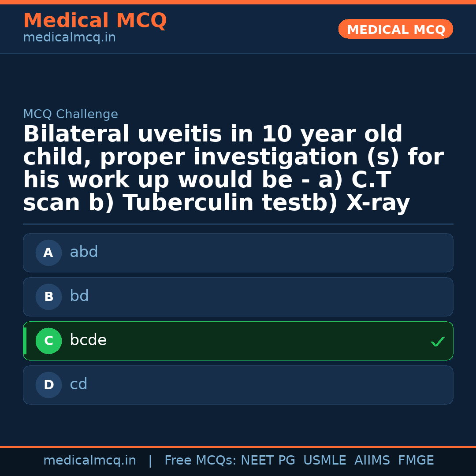Viewport: 476px width, 476px height.
Task: Click the orange Medical MCQ header title
Action: pos(95,21)
